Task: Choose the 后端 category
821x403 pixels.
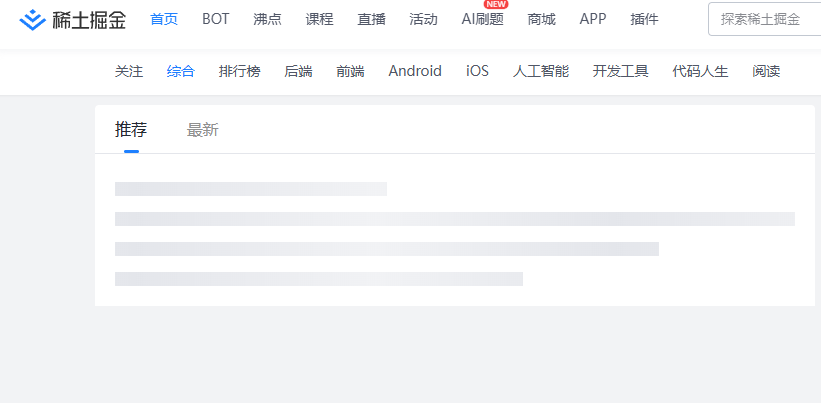Action: (298, 71)
